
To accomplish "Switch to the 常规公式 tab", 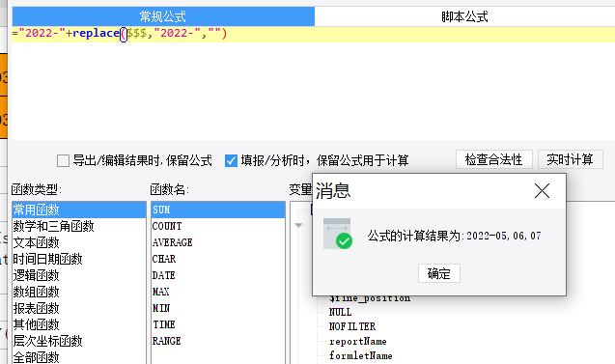I will click(x=163, y=16).
